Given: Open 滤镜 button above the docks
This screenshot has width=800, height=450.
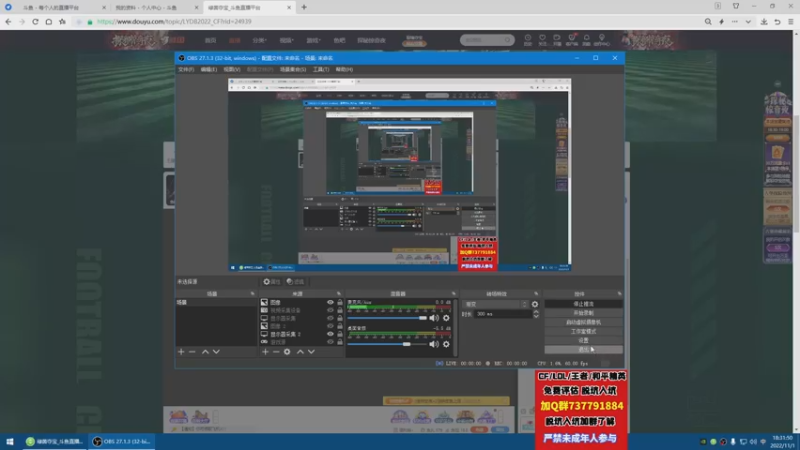Looking at the screenshot, I should pyautogui.click(x=295, y=282).
